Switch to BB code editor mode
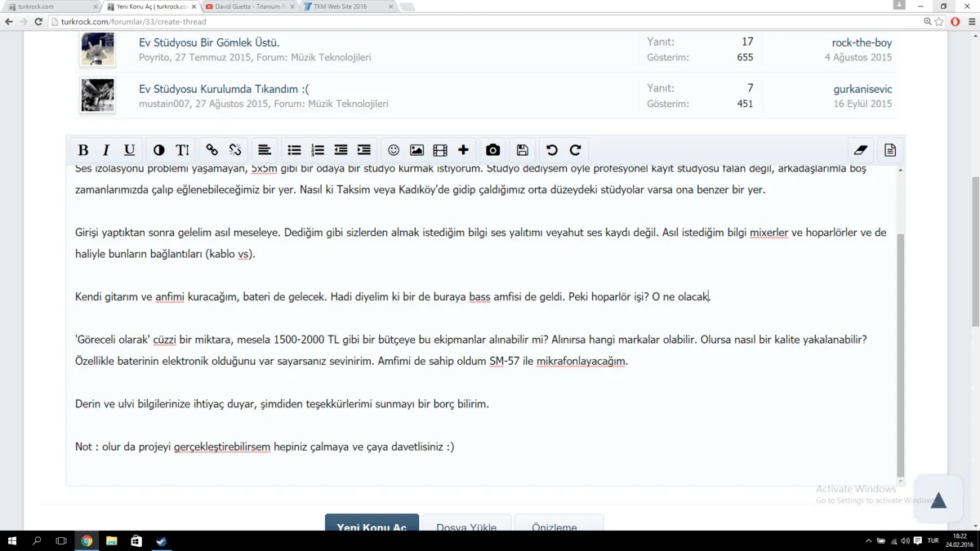This screenshot has width=980, height=551. tap(890, 150)
